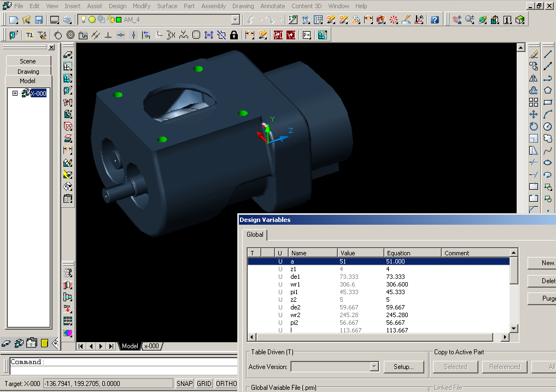Click the green layer color swatch
This screenshot has width=556, height=392.
[119, 20]
